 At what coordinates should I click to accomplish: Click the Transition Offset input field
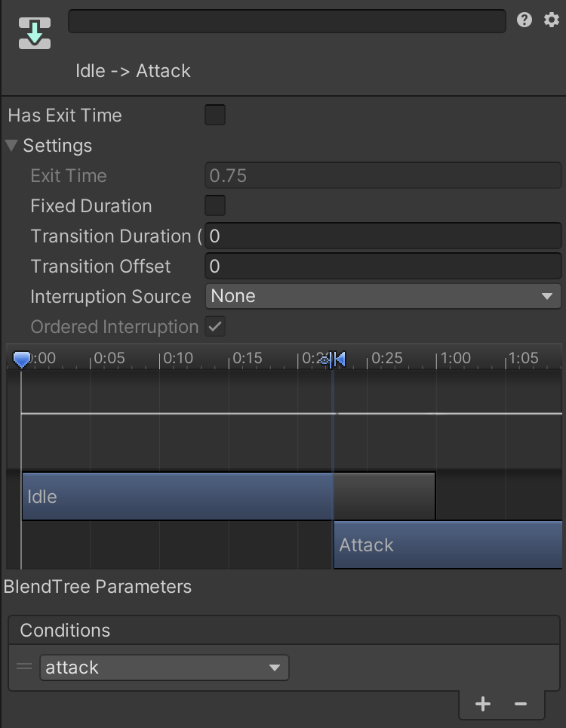pos(383,267)
